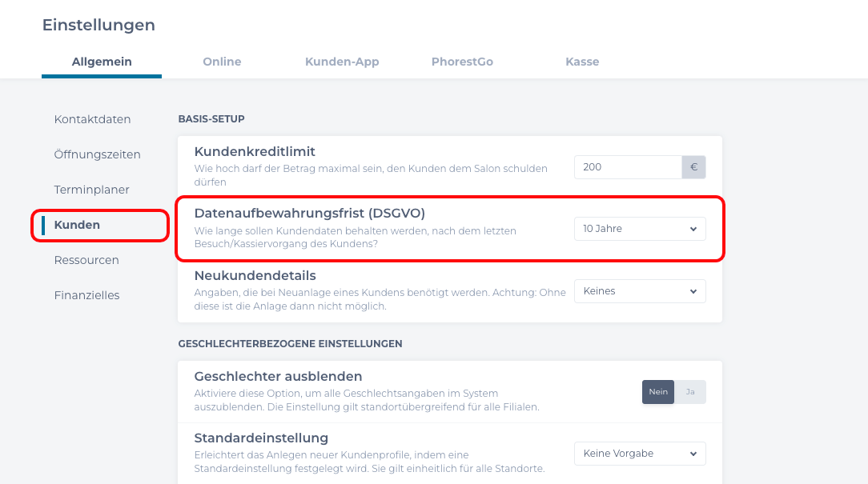Open the Ressourcen settings section
This screenshot has width=868, height=484.
(86, 260)
